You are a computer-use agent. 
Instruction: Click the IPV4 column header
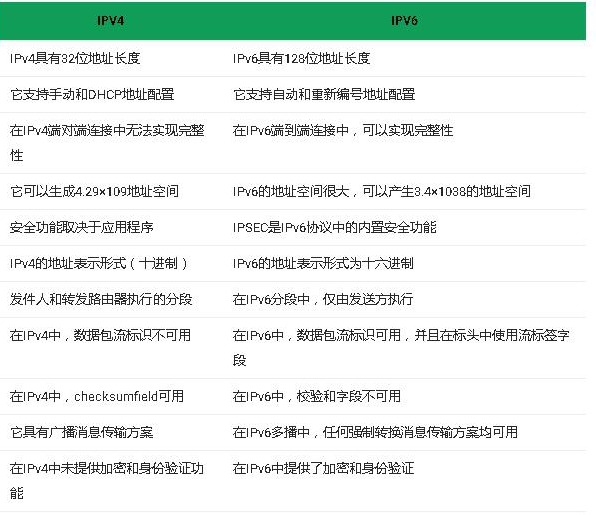click(x=110, y=21)
